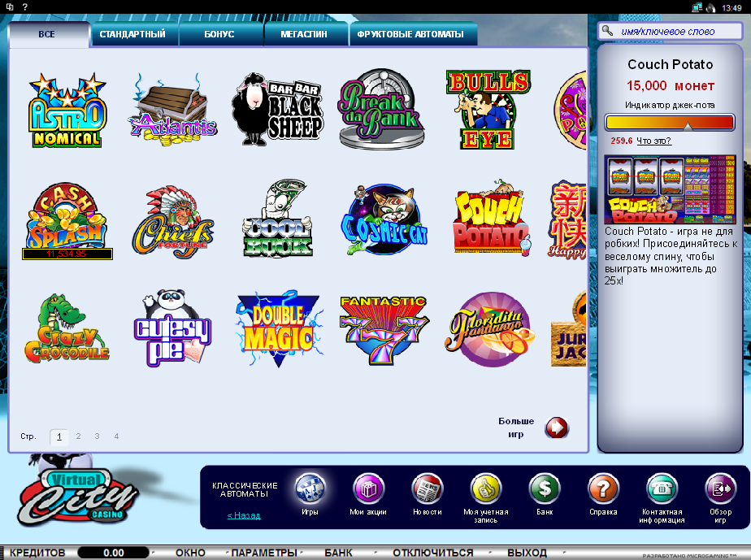The image size is (751, 560).
Task: Open the Cash Splash jackpot game
Action: pos(67,221)
